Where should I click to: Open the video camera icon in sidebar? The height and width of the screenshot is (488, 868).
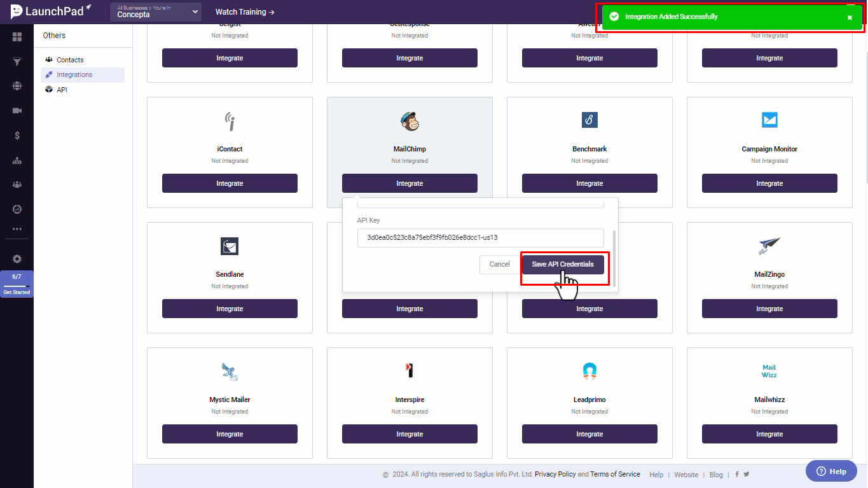pos(17,111)
